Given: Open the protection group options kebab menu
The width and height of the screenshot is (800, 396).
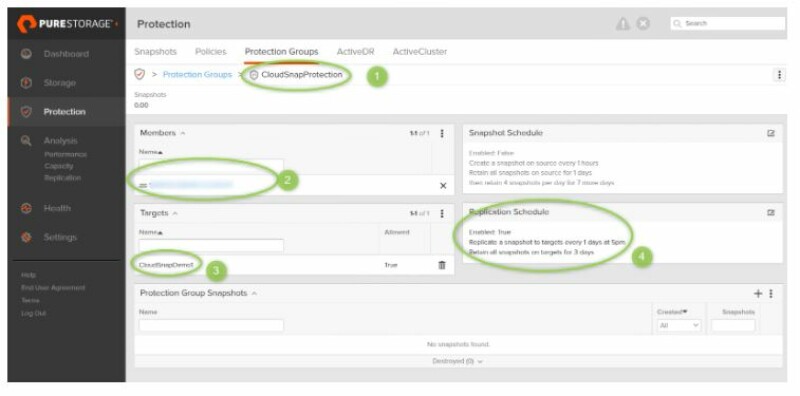Looking at the screenshot, I should (779, 75).
